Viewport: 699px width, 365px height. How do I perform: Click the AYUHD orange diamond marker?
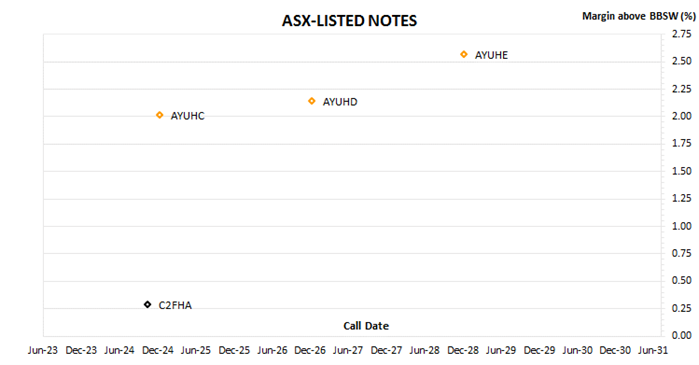coord(312,101)
